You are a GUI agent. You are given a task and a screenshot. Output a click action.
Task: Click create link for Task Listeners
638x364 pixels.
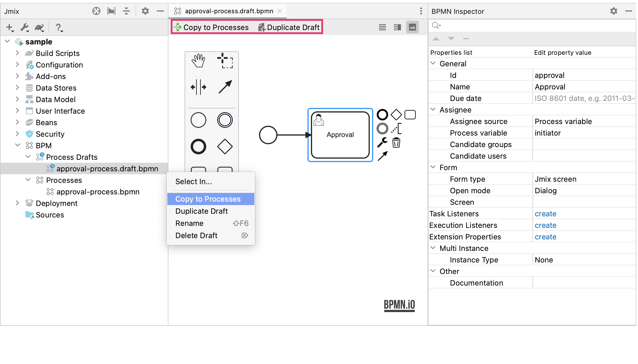click(545, 214)
